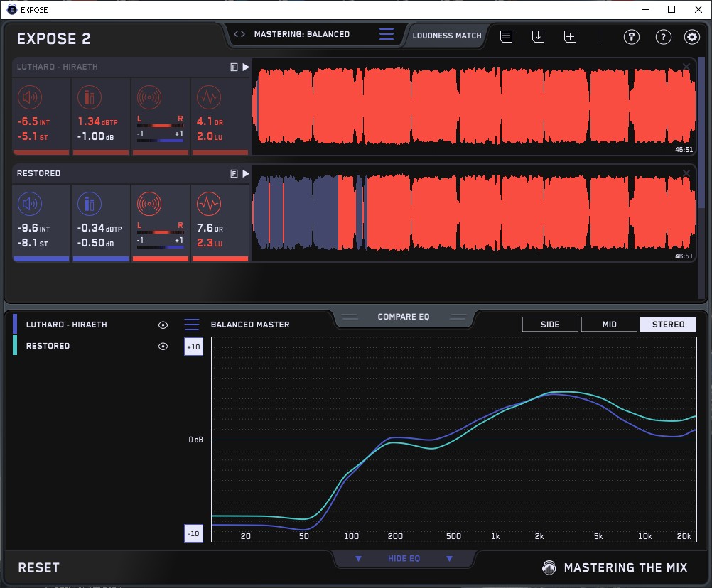Click the loudness speaker icon for Lutharo - Hiraeth
The image size is (712, 588).
[30, 97]
